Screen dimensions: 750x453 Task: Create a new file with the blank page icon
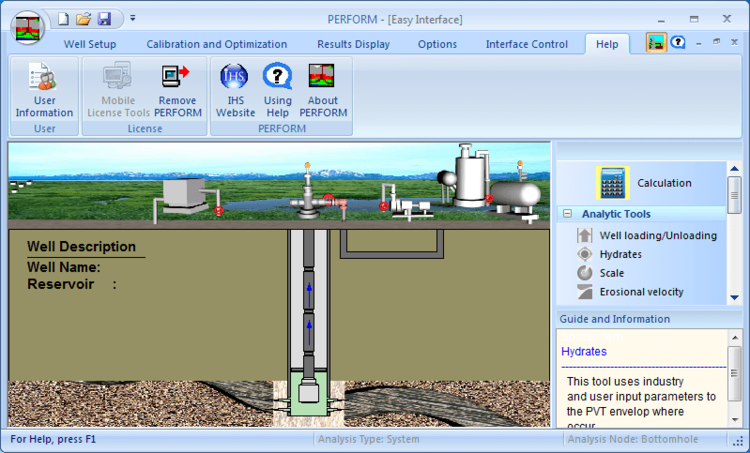(x=63, y=18)
